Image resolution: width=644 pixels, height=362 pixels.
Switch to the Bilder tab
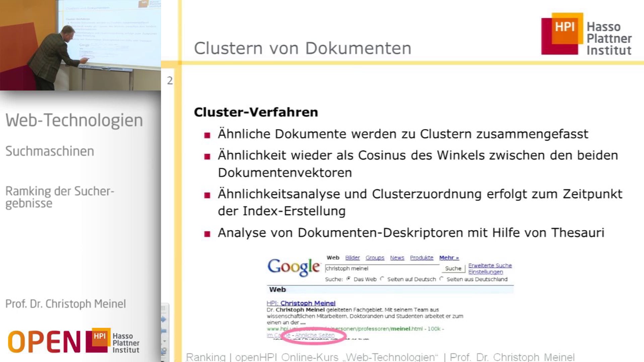click(352, 257)
